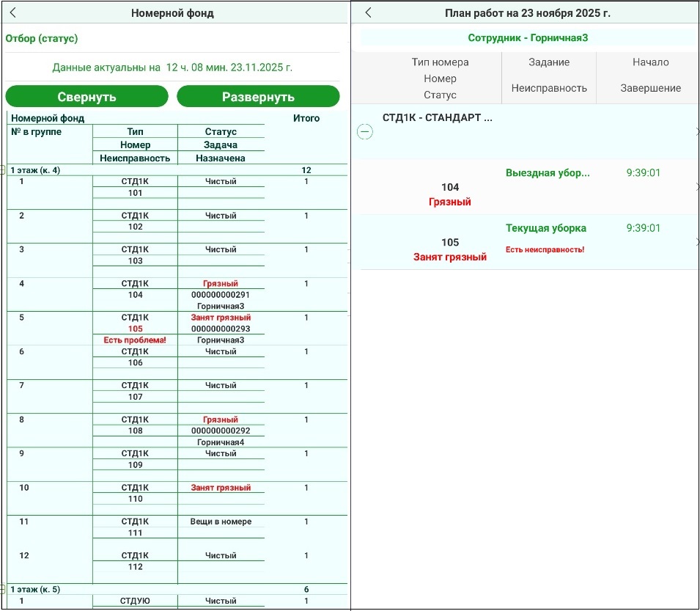Click the Есть неисправность! warning
This screenshot has height=611, width=700.
click(x=545, y=249)
